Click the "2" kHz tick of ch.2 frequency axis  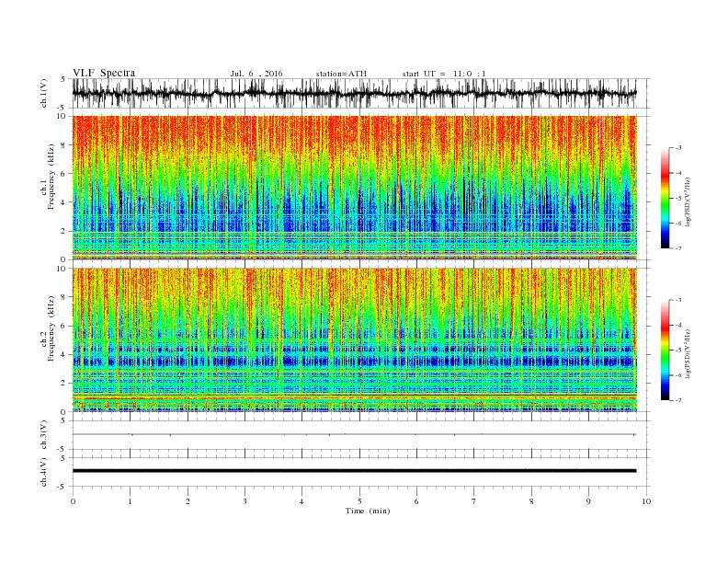point(64,384)
